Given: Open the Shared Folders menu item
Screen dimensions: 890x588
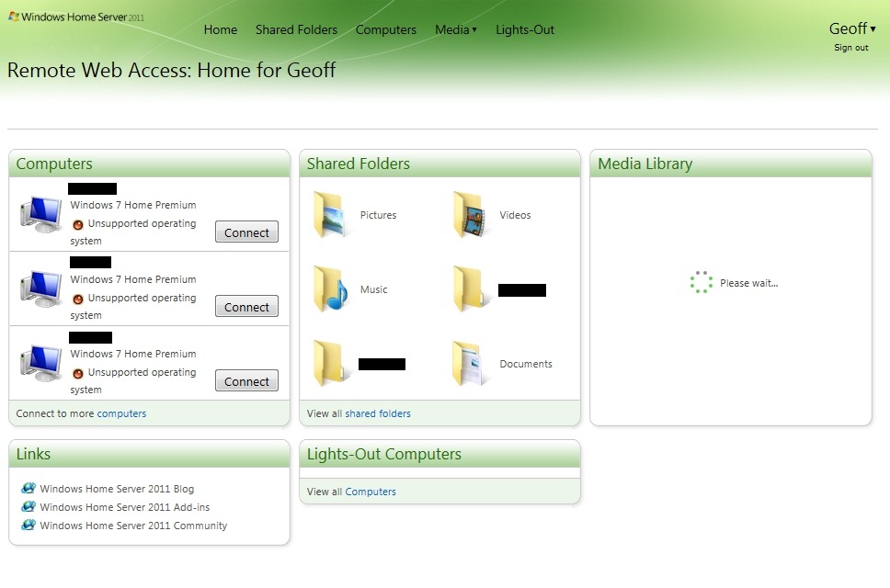Looking at the screenshot, I should (296, 29).
